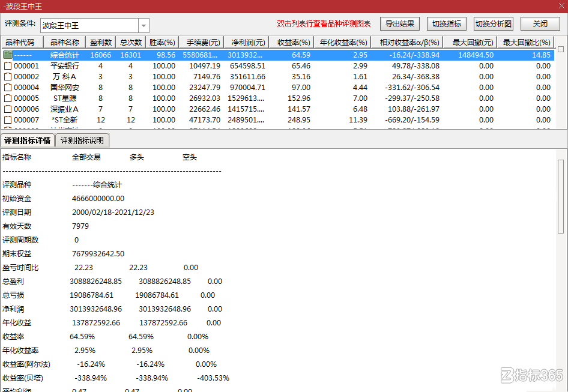
Task: Click code 000004 in the table
Action: tap(26, 88)
